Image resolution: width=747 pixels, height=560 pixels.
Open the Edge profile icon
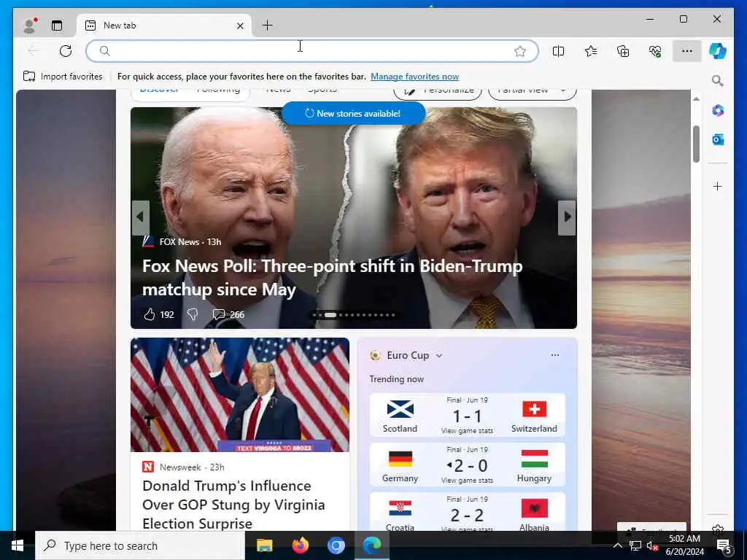[30, 26]
